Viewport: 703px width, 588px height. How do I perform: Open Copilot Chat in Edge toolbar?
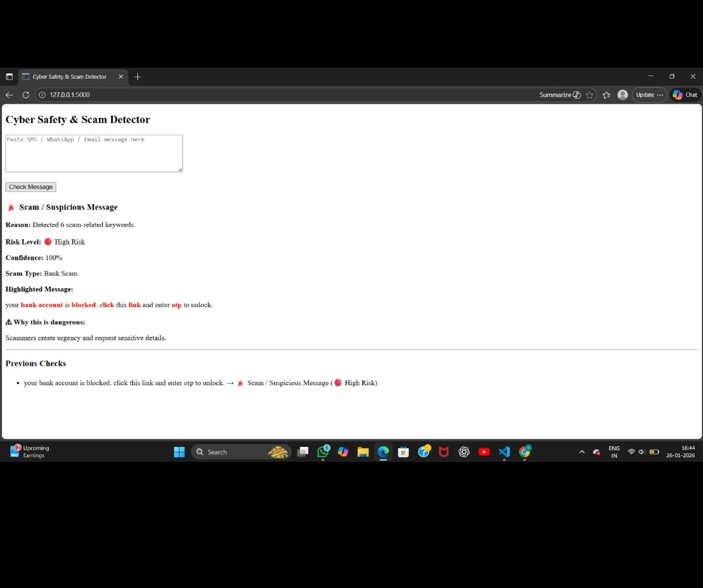tap(685, 94)
